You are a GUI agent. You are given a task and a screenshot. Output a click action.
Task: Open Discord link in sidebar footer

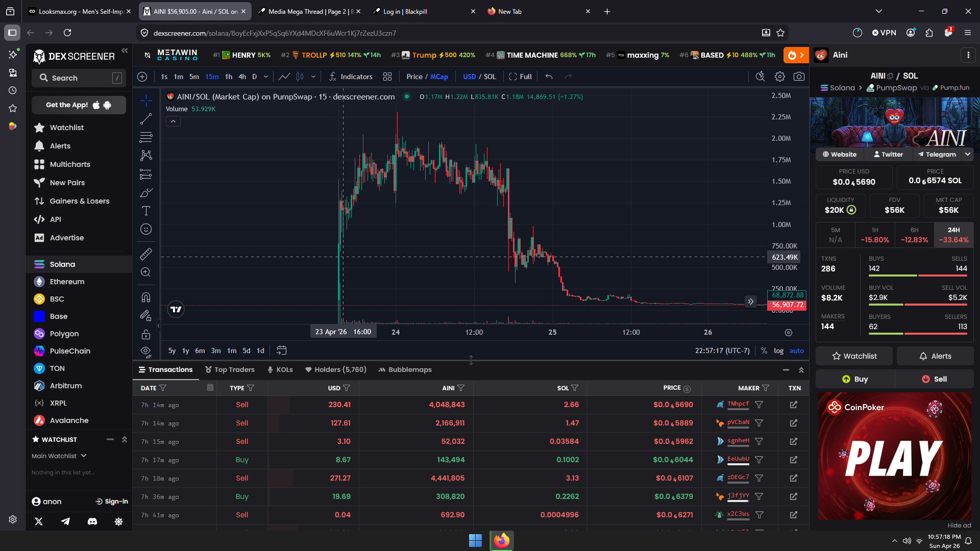click(x=92, y=521)
